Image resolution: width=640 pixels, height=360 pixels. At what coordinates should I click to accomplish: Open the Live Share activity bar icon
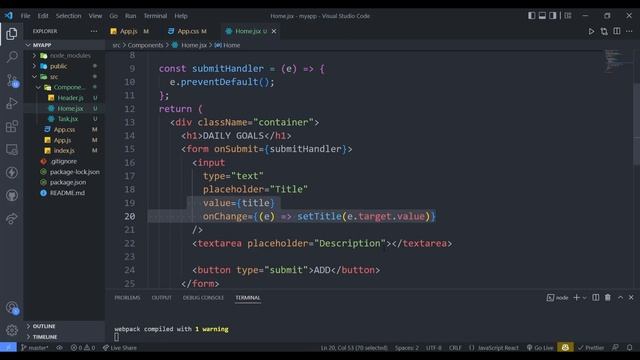point(11,219)
